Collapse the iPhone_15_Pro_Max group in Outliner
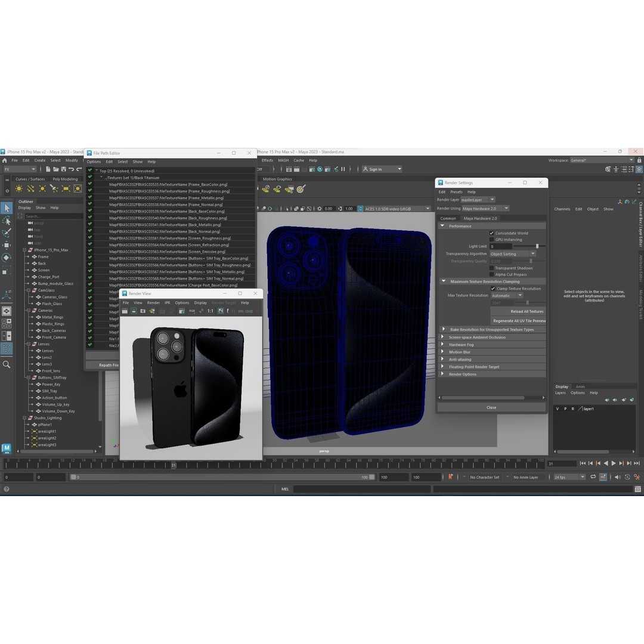 click(x=24, y=250)
